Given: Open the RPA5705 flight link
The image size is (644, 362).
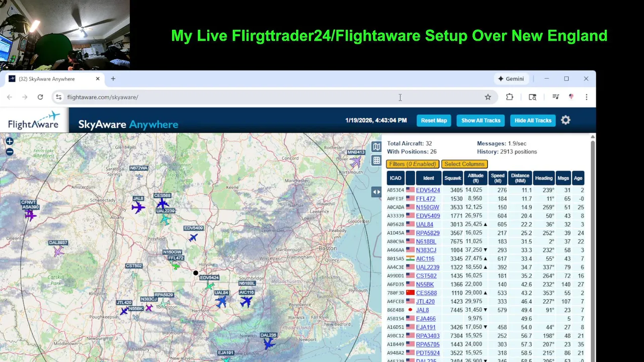Looking at the screenshot, I should click(x=428, y=344).
